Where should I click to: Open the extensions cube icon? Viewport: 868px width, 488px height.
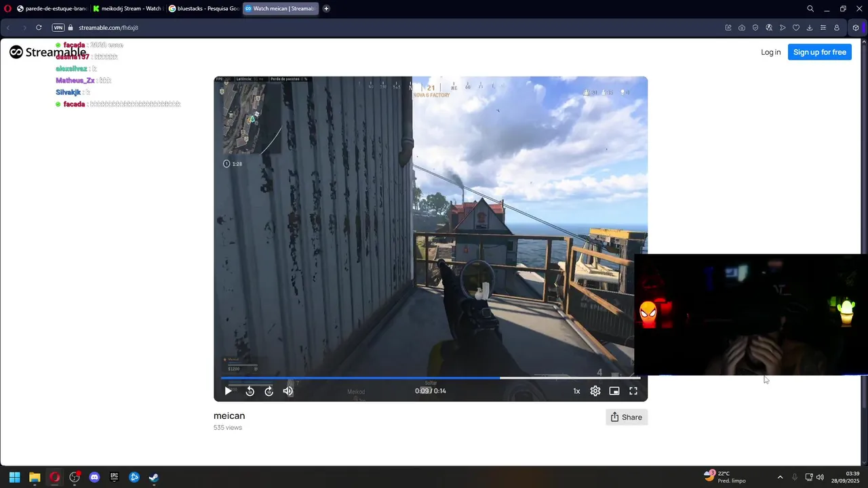[856, 28]
